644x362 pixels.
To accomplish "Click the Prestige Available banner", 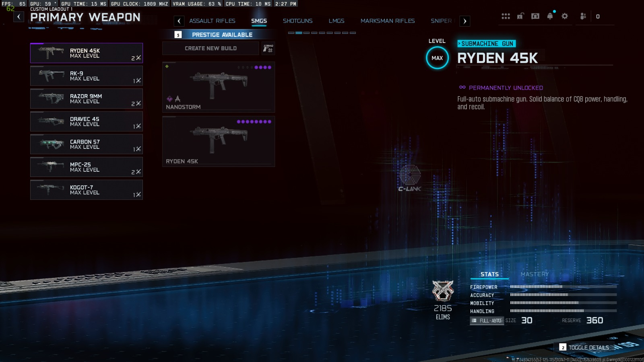I will 219,35.
